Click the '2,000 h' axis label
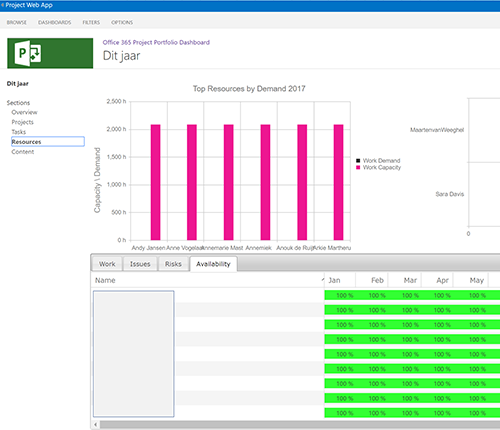This screenshot has height=430, width=500. coord(116,129)
